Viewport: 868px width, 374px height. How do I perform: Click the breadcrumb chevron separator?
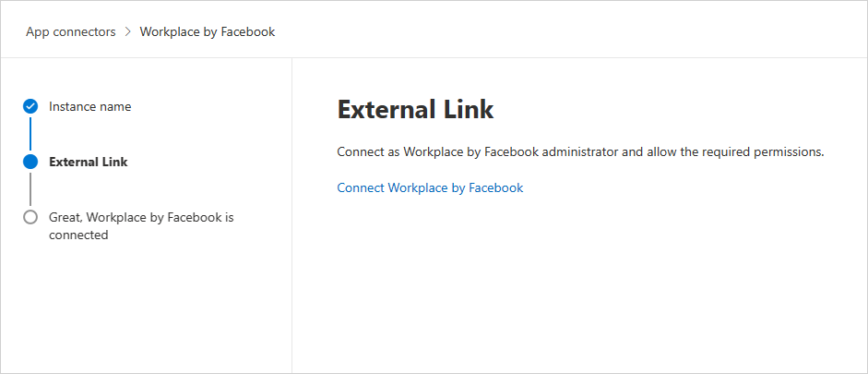pos(128,32)
